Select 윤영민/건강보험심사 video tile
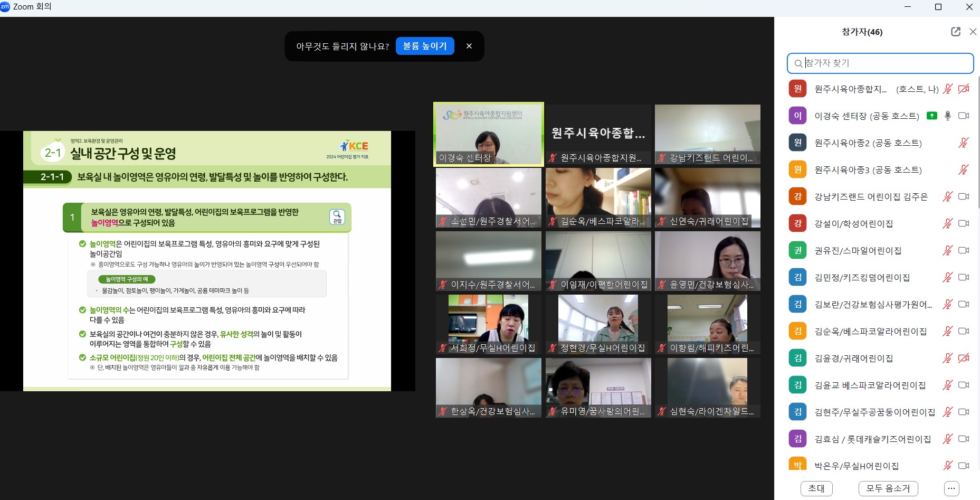The height and width of the screenshot is (500, 980). pos(708,261)
